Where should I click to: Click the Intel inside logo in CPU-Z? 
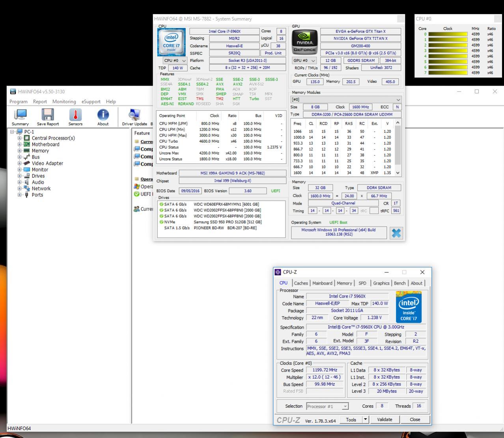409,307
